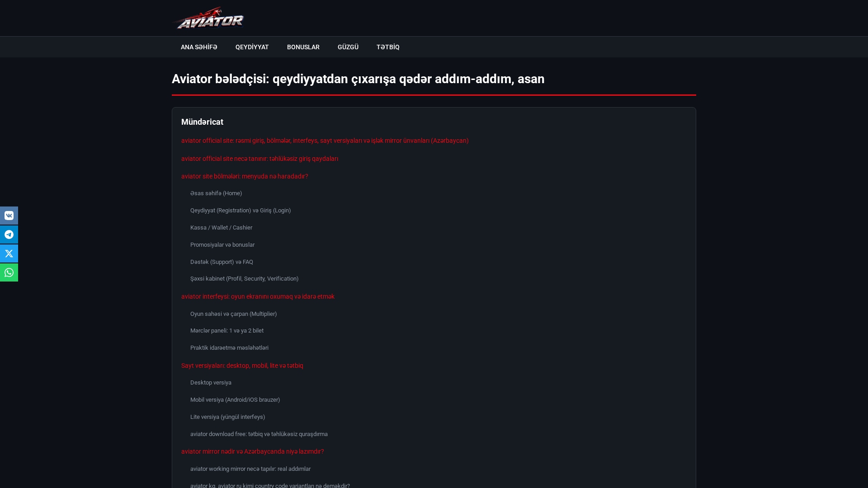Open 'Qeydiyyat (Registration) və Giriş (Login)' link
Screen dimensions: 868x488
[x=241, y=211]
